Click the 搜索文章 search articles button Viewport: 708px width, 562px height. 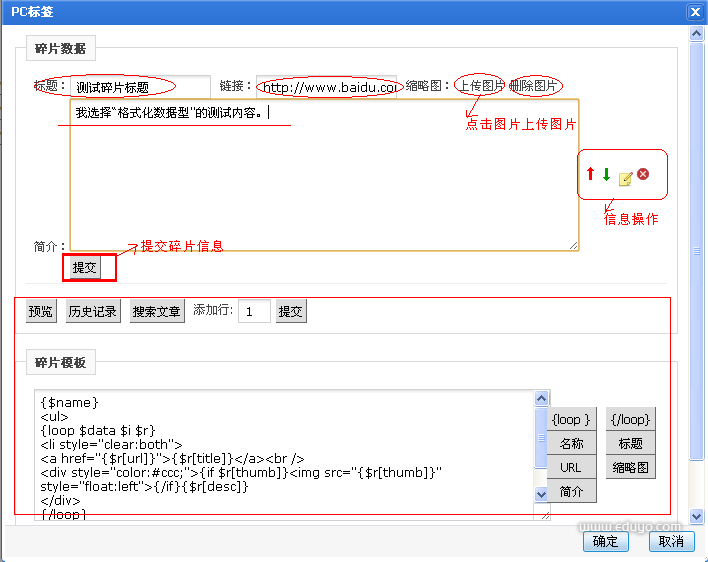157,312
